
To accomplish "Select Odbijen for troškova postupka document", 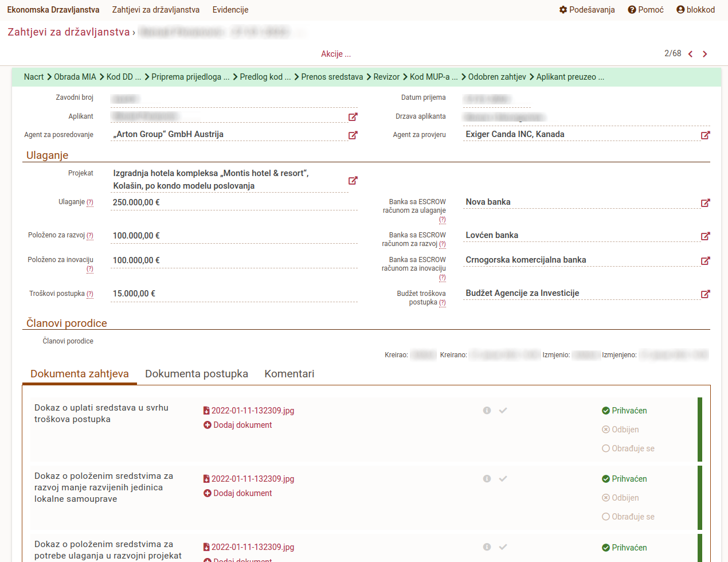I will coord(620,430).
